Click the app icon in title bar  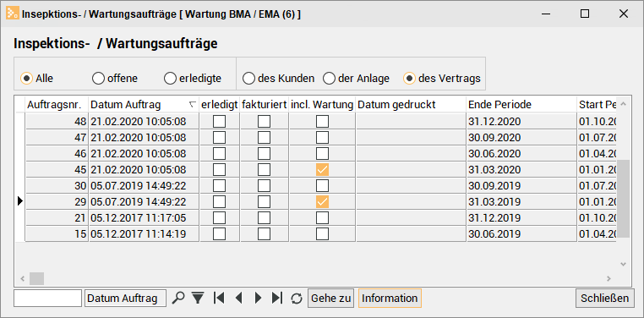point(12,14)
